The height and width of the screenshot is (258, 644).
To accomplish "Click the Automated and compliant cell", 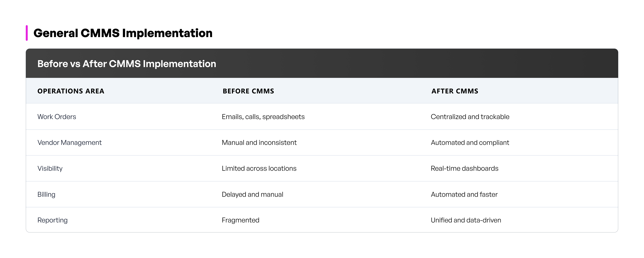I will (x=470, y=143).
